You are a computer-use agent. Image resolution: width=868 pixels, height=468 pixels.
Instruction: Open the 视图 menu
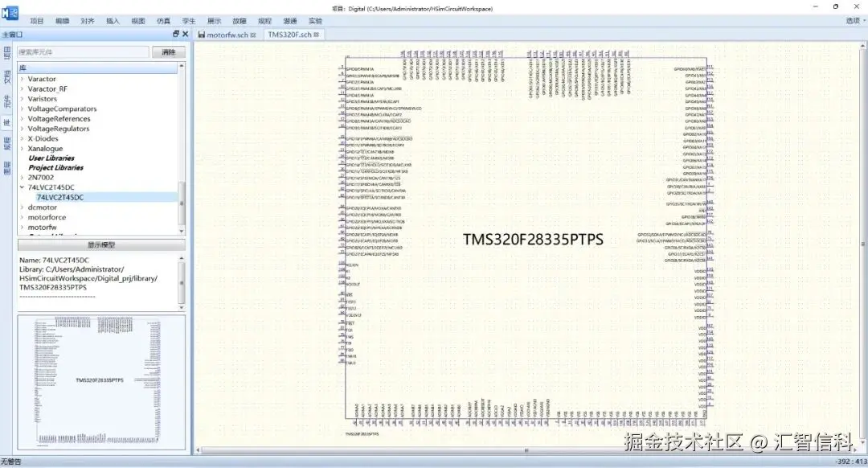pos(138,21)
